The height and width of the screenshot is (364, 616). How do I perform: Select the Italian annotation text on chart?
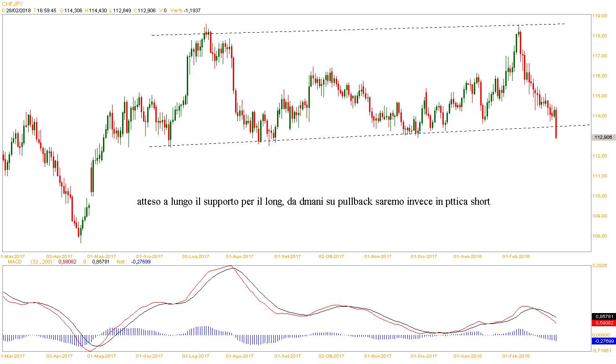313,202
